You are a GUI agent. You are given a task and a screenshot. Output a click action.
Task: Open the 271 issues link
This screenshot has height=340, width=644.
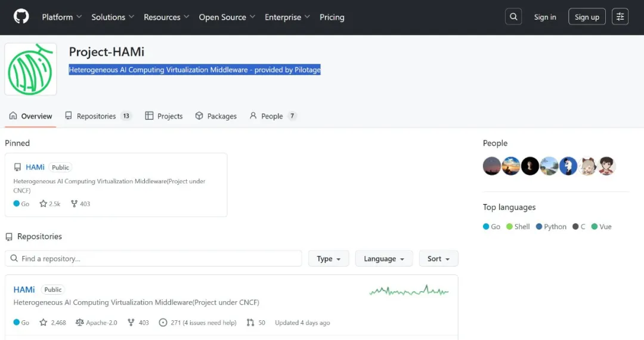[x=197, y=323]
